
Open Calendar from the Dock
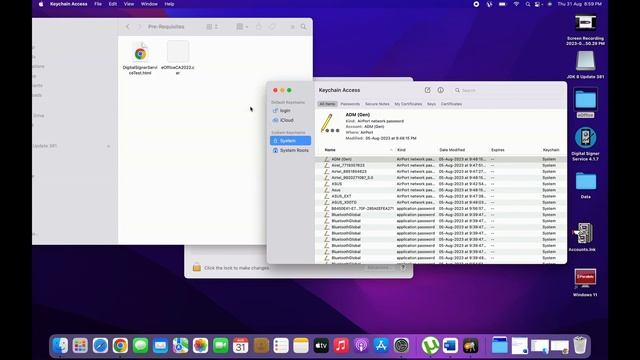pos(240,346)
